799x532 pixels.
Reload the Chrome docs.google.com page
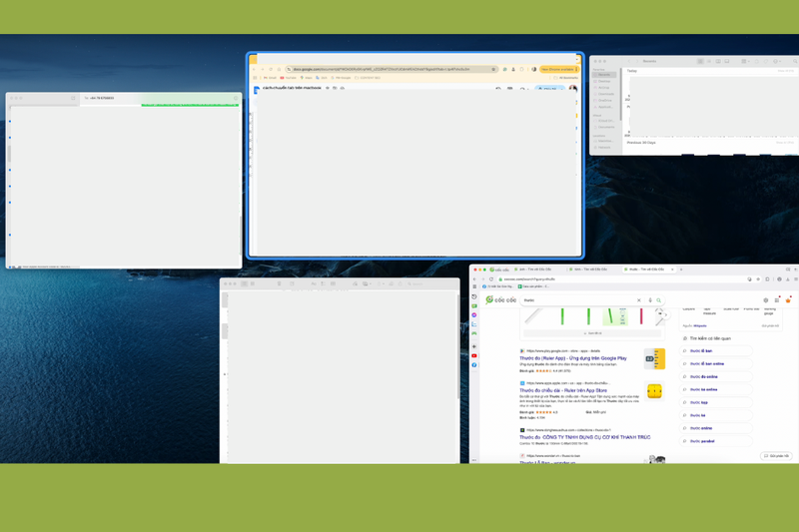point(271,69)
